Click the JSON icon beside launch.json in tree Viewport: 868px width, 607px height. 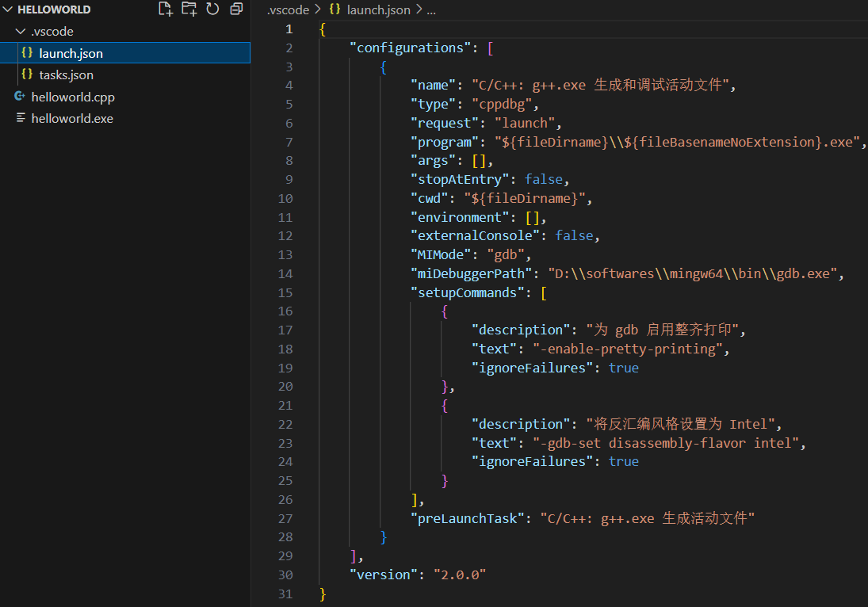click(x=27, y=53)
